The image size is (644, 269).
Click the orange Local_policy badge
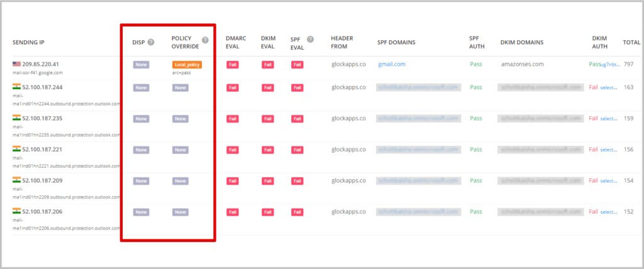pyautogui.click(x=187, y=65)
